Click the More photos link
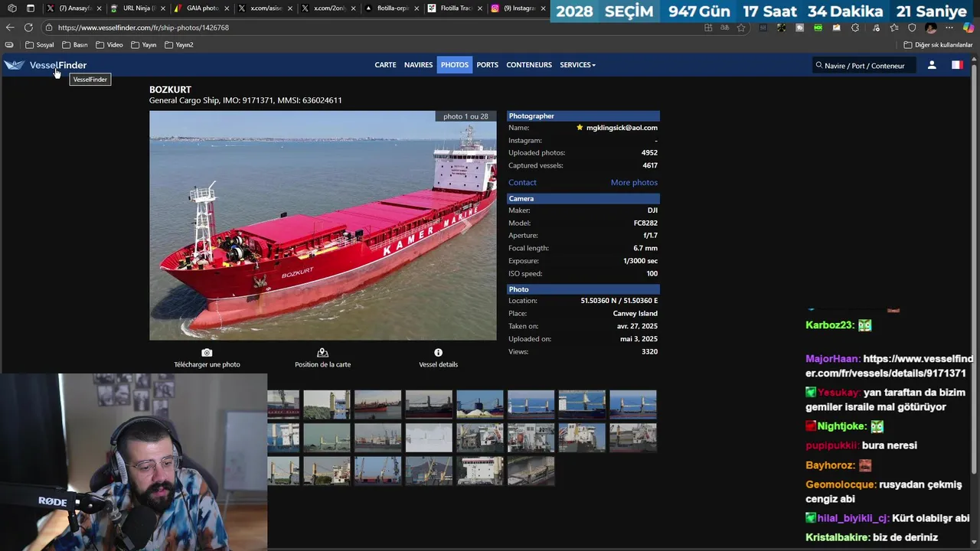 pos(634,182)
